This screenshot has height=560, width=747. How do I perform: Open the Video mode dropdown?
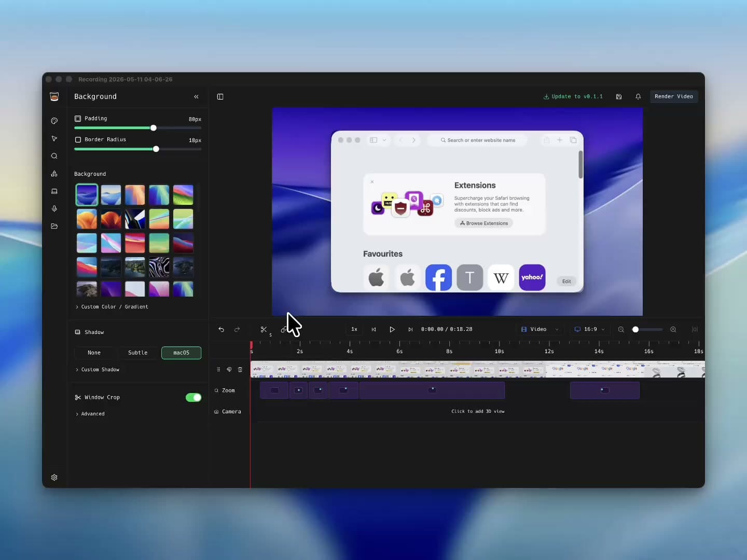pyautogui.click(x=540, y=329)
